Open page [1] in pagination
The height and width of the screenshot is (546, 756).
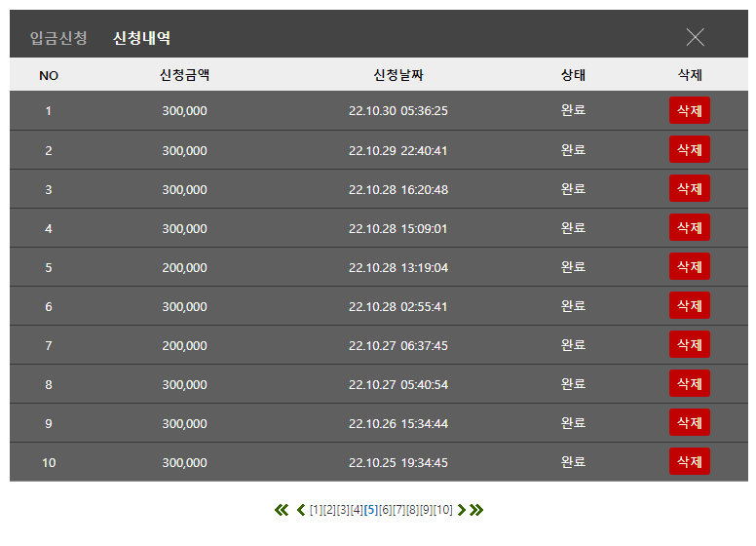[x=316, y=510]
